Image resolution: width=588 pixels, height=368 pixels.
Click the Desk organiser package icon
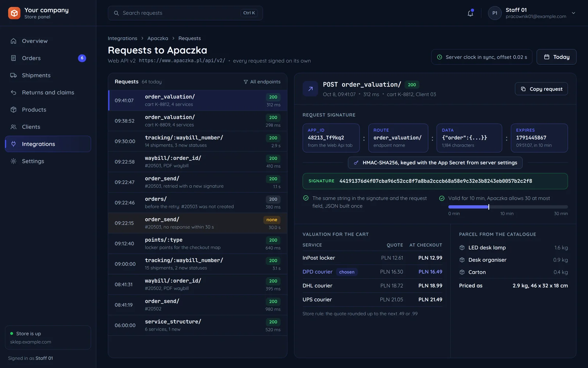coord(462,260)
